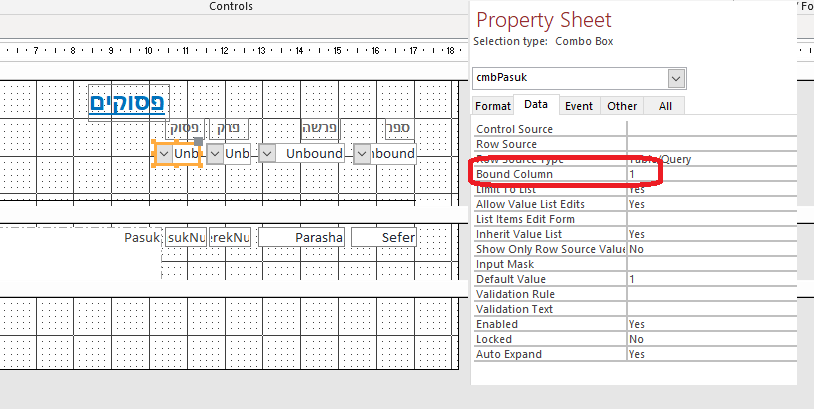This screenshot has height=409, width=814.
Task: Click the Property Sheet title
Action: 544,20
